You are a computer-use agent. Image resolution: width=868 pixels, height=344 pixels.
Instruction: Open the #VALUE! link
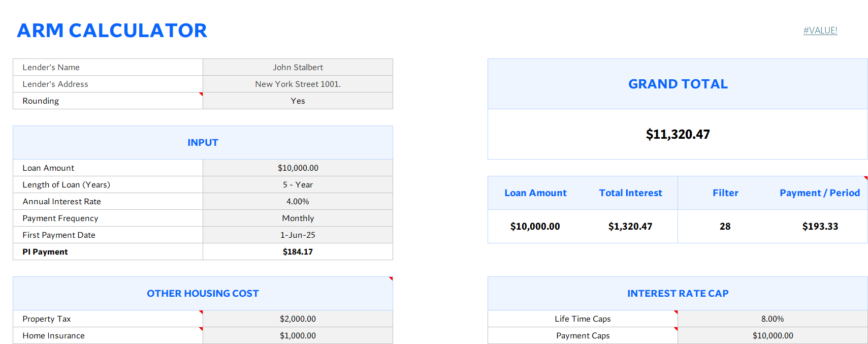pos(820,30)
